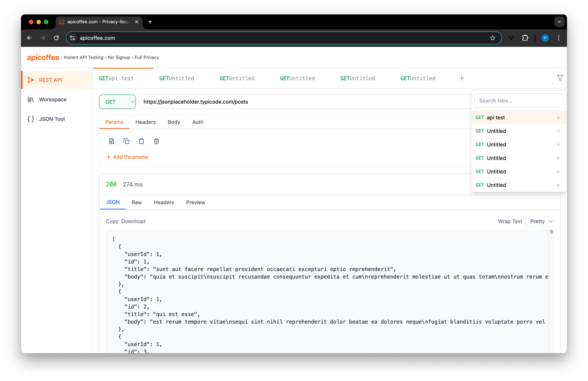Select the Preview response tab
This screenshot has height=381, width=588.
195,202
